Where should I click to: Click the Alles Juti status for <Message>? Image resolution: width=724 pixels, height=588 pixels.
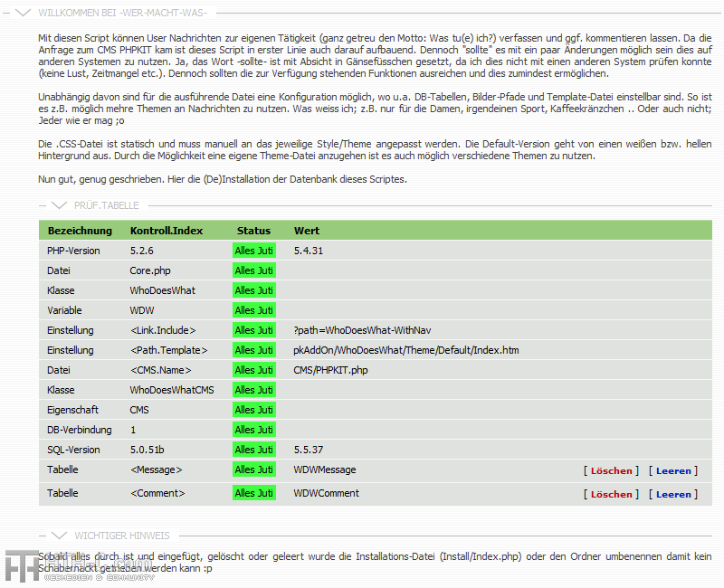pyautogui.click(x=254, y=469)
